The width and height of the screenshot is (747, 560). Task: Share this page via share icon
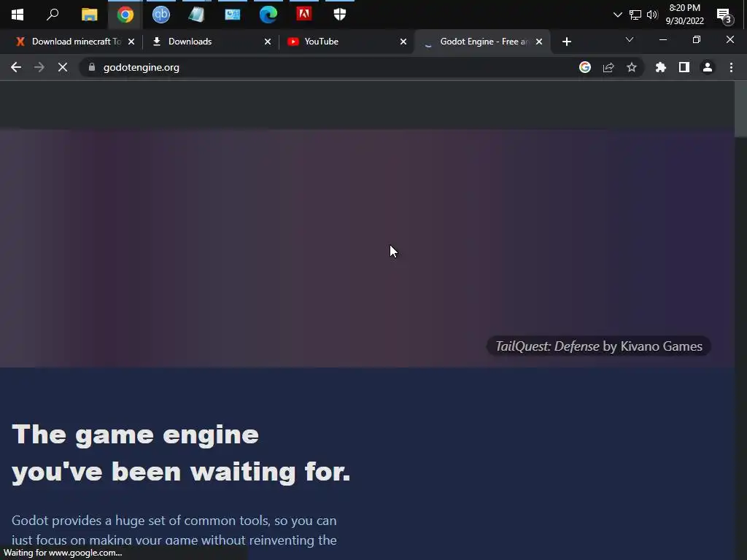point(608,68)
